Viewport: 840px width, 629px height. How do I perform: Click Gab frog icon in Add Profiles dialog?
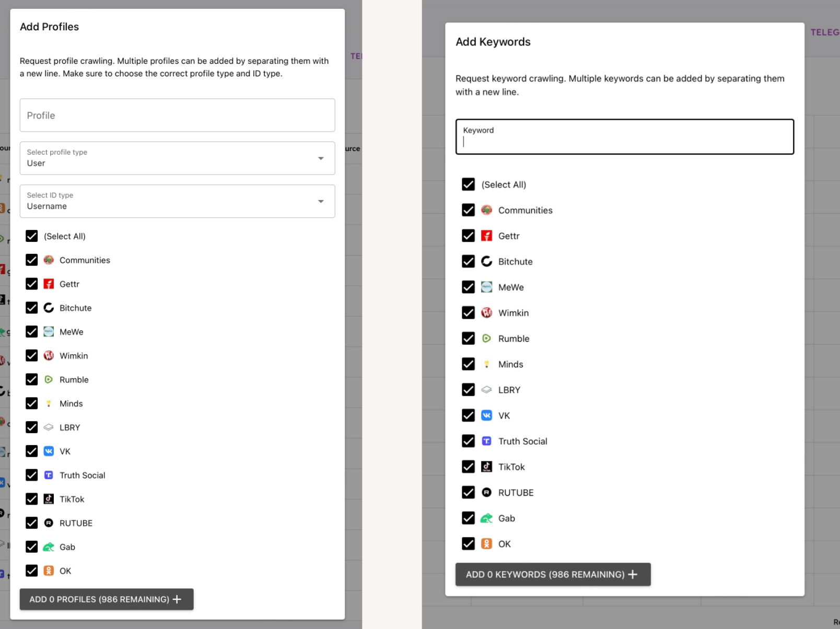tap(49, 547)
